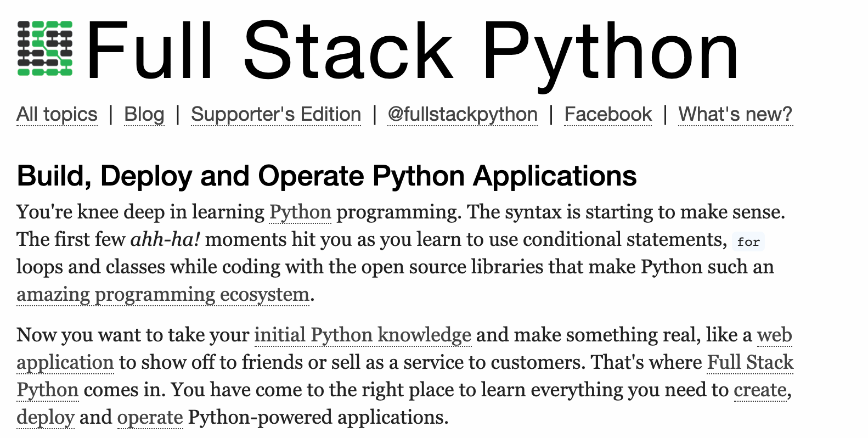Visit the @fullstackpython Twitter link
This screenshot has width=868, height=438.
tap(463, 115)
